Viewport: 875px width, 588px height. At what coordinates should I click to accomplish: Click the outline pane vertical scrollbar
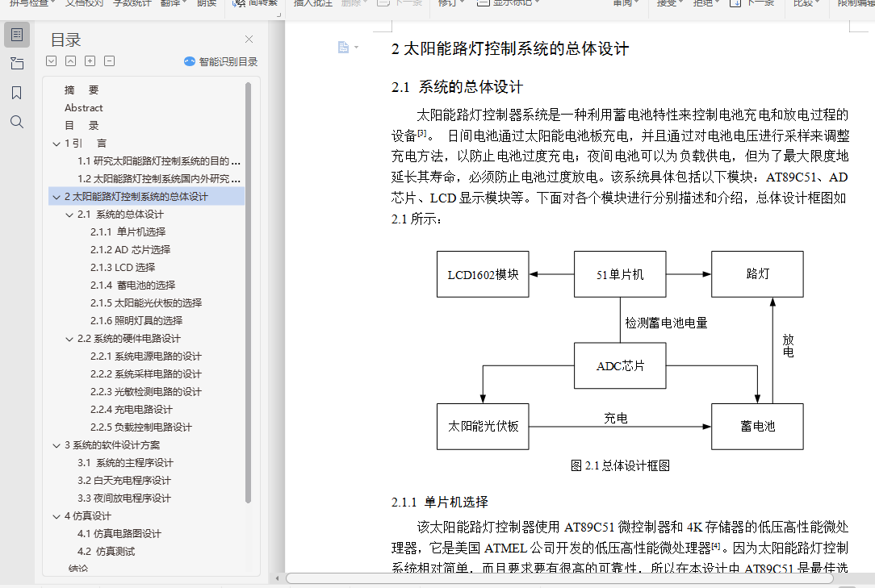click(248, 292)
